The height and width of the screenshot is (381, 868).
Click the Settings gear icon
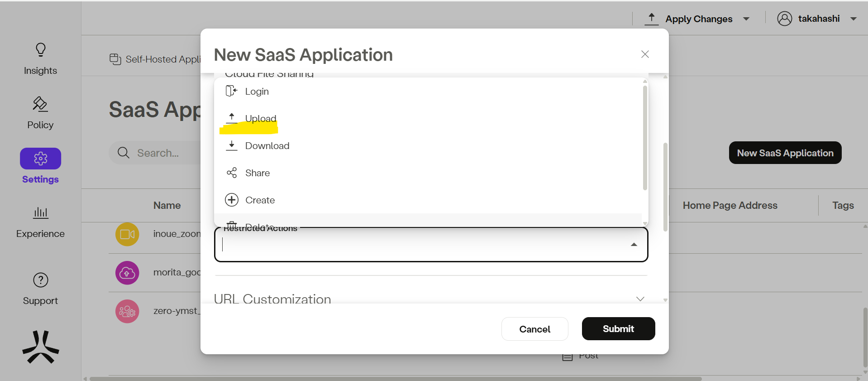[x=40, y=159]
